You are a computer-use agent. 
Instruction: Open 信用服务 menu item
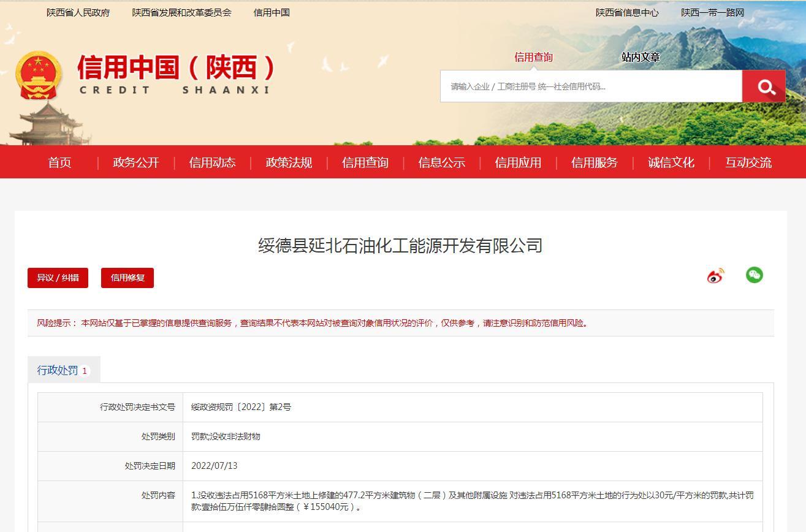pos(595,162)
